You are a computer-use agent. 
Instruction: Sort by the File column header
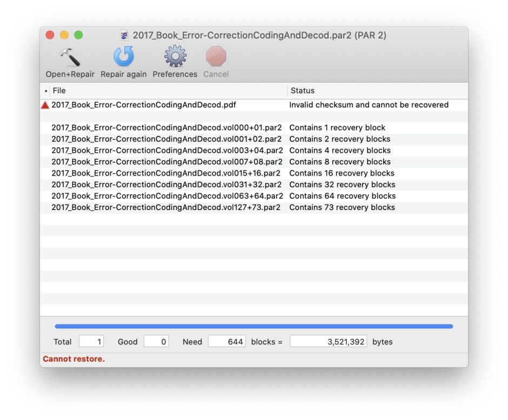pyautogui.click(x=168, y=91)
